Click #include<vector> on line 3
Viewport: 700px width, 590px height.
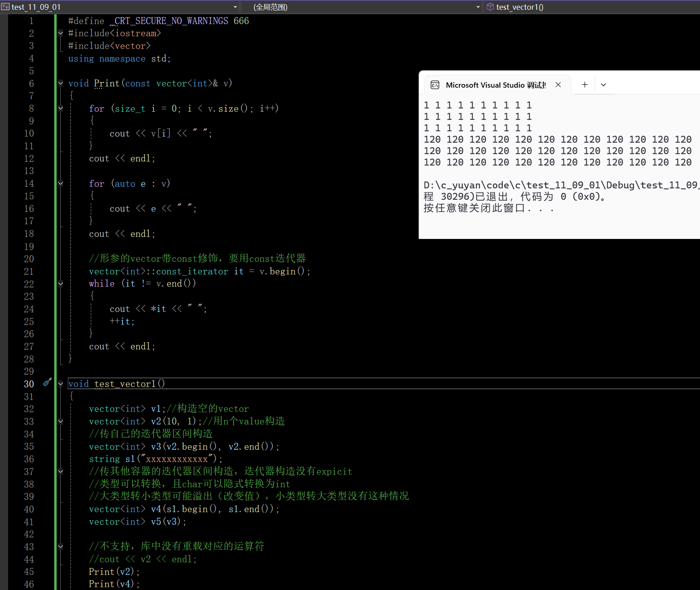pyautogui.click(x=109, y=46)
